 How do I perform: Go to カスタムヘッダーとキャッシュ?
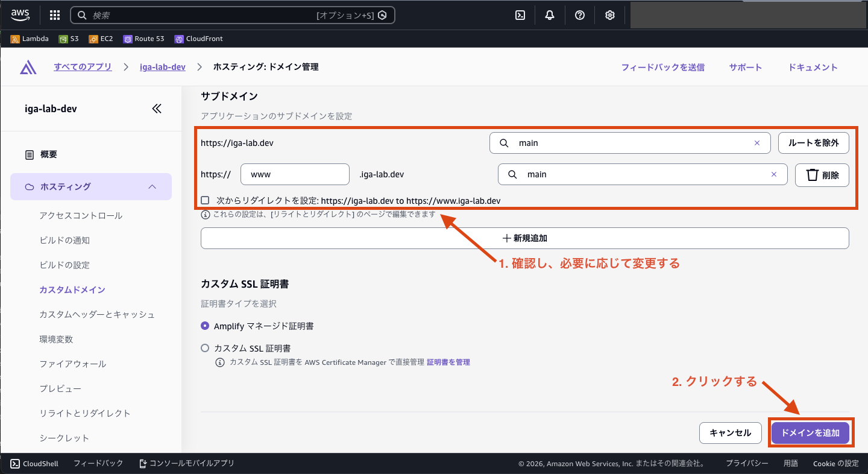(97, 314)
